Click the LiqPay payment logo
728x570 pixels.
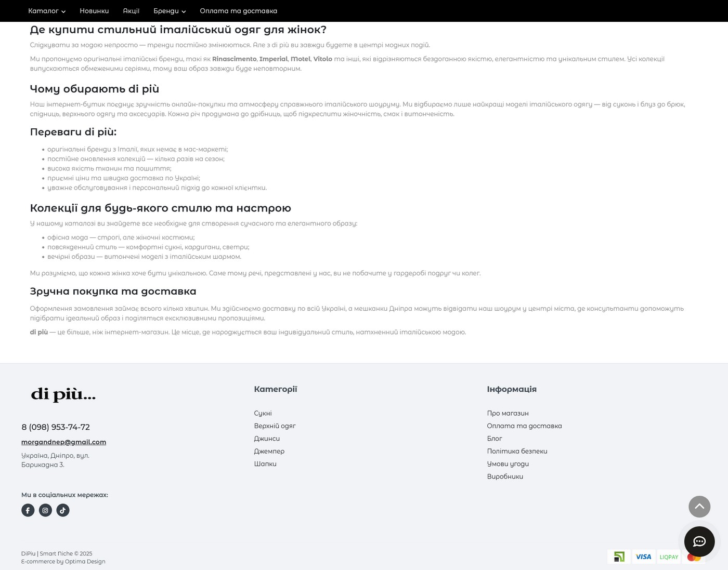click(x=669, y=556)
